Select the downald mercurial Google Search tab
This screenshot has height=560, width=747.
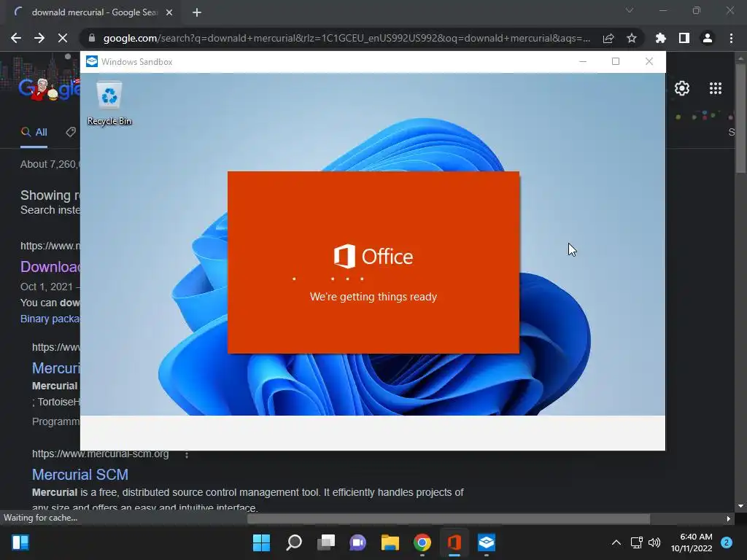pyautogui.click(x=93, y=12)
